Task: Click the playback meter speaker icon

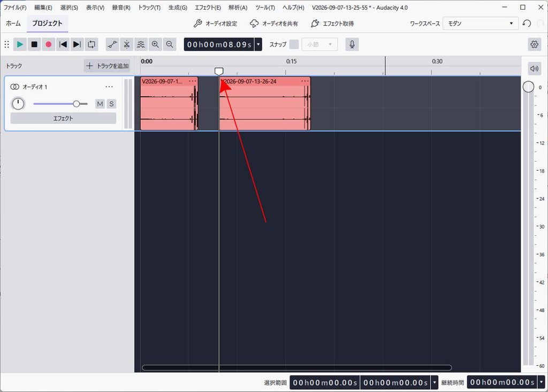Action: (x=534, y=68)
